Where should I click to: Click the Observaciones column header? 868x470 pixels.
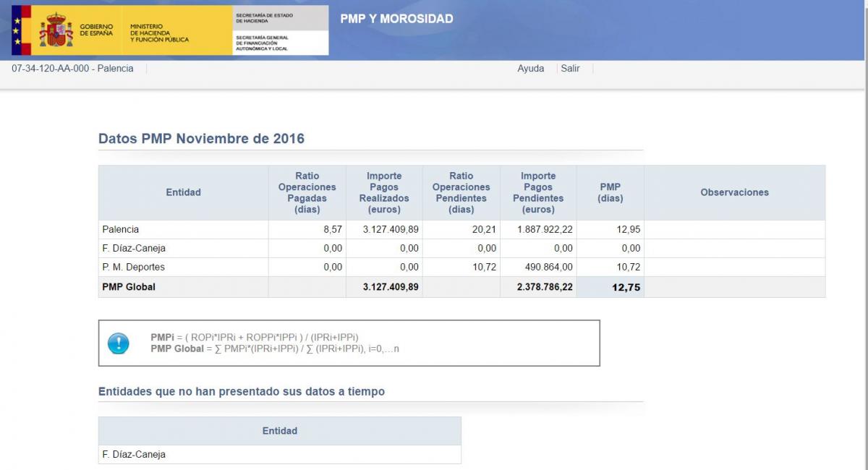pos(734,192)
